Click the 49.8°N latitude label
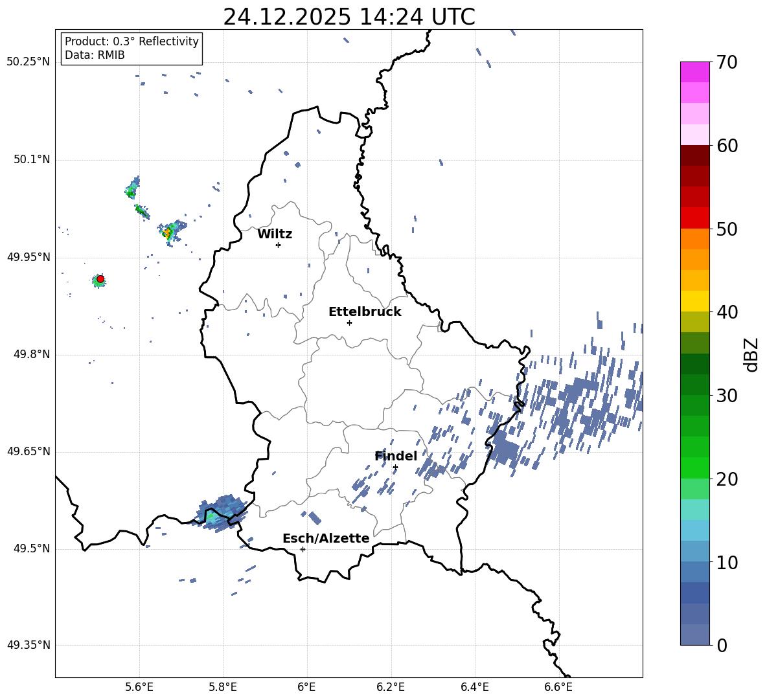 tap(32, 354)
